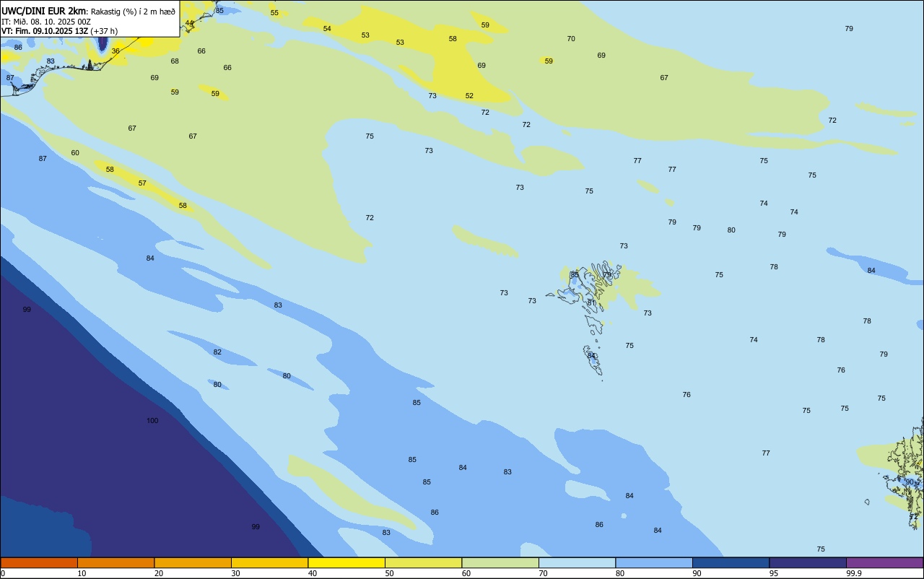Click the humidity value 100 on map
Image resolution: width=924 pixels, height=579 pixels.
[152, 421]
